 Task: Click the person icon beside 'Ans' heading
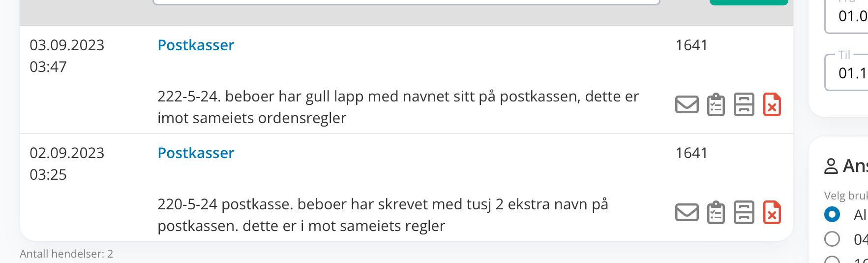coord(831,166)
